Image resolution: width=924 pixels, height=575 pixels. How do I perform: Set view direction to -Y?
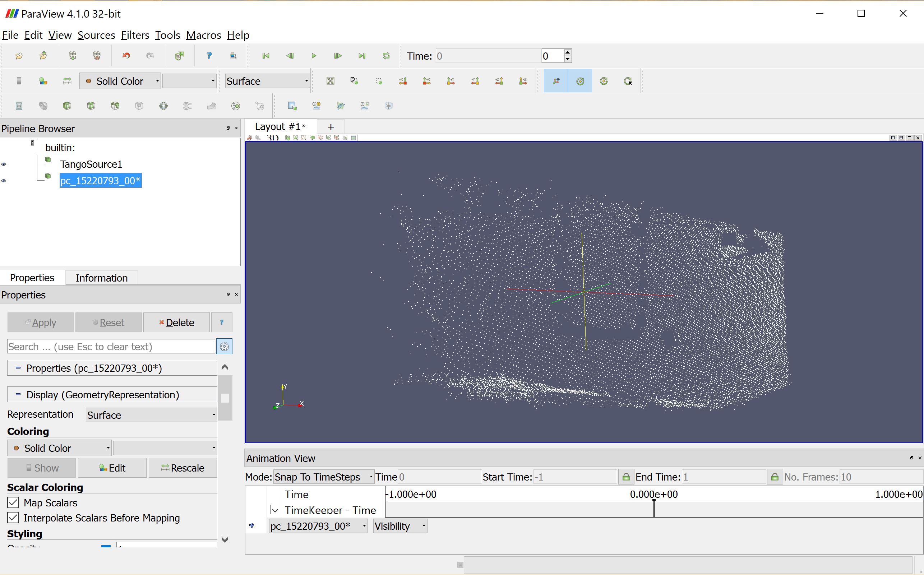(x=475, y=81)
